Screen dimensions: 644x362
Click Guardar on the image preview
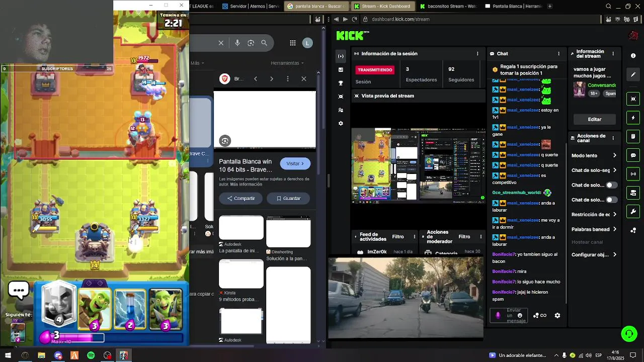click(288, 198)
